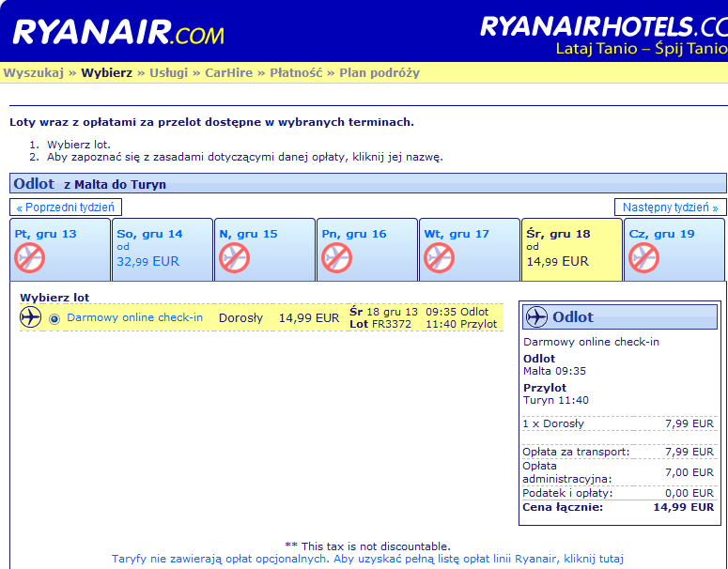The width and height of the screenshot is (728, 569).
Task: Show next week with Następny tydzień
Action: [x=671, y=207]
